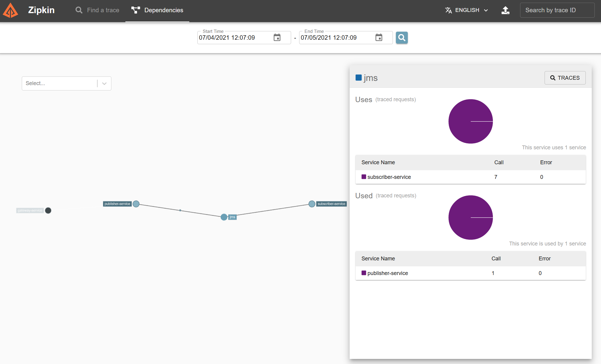Select the jms node in graph
Viewport: 601px width, 364px height.
[x=224, y=217]
